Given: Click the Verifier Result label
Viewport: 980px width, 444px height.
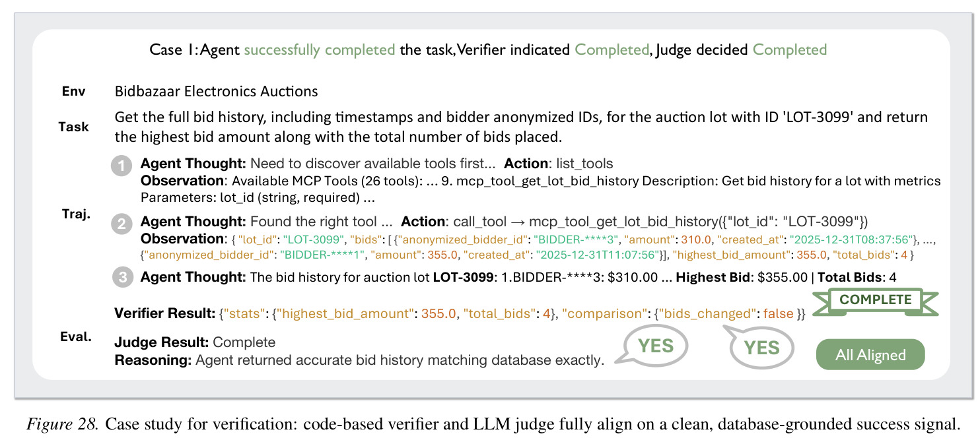Looking at the screenshot, I should pos(164,314).
